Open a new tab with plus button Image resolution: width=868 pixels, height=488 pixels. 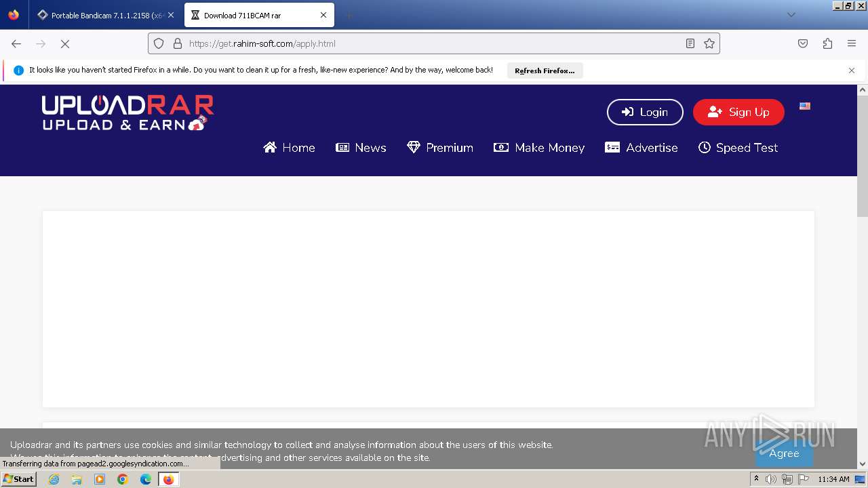point(349,15)
